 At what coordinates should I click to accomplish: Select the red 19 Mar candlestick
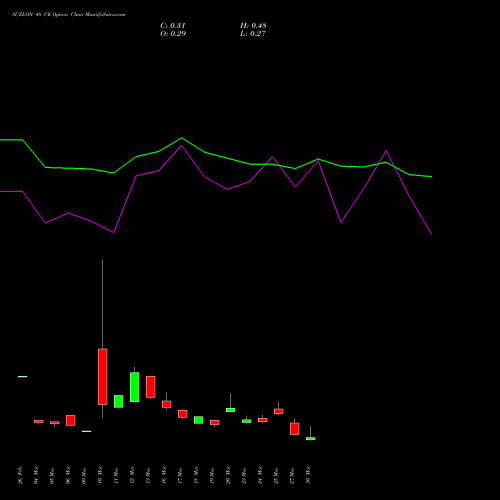pos(215,422)
